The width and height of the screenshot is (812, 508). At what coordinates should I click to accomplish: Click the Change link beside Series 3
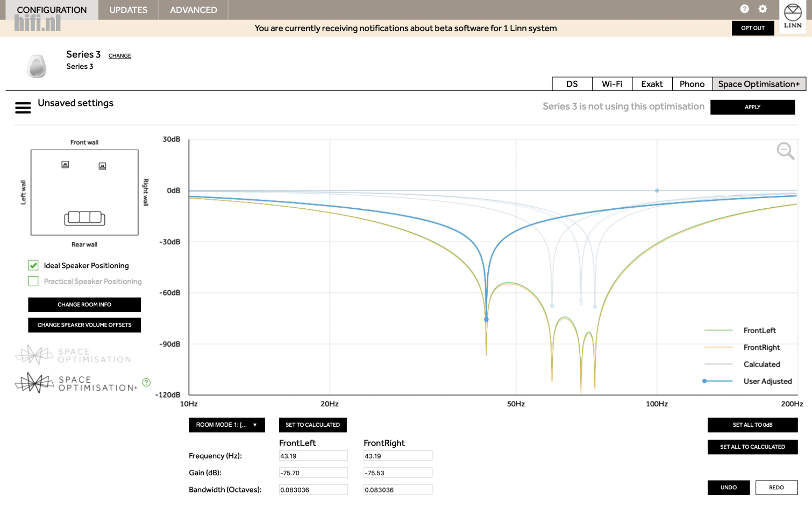pos(120,56)
